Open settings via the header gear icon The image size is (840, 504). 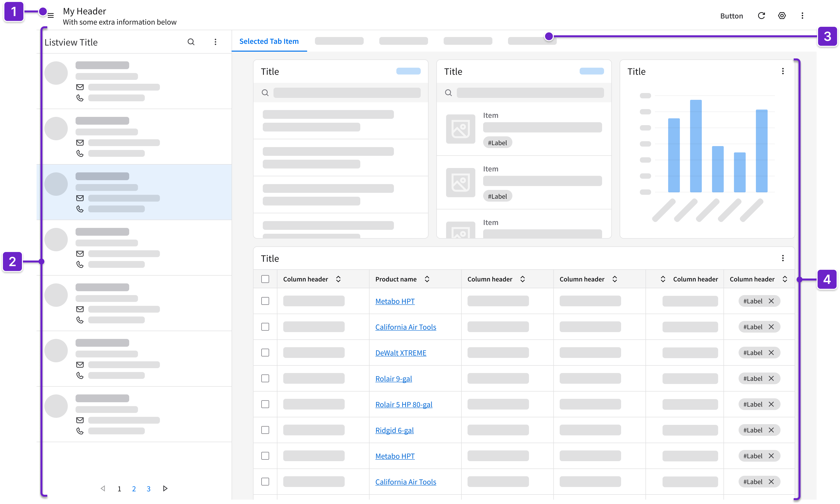(x=782, y=16)
